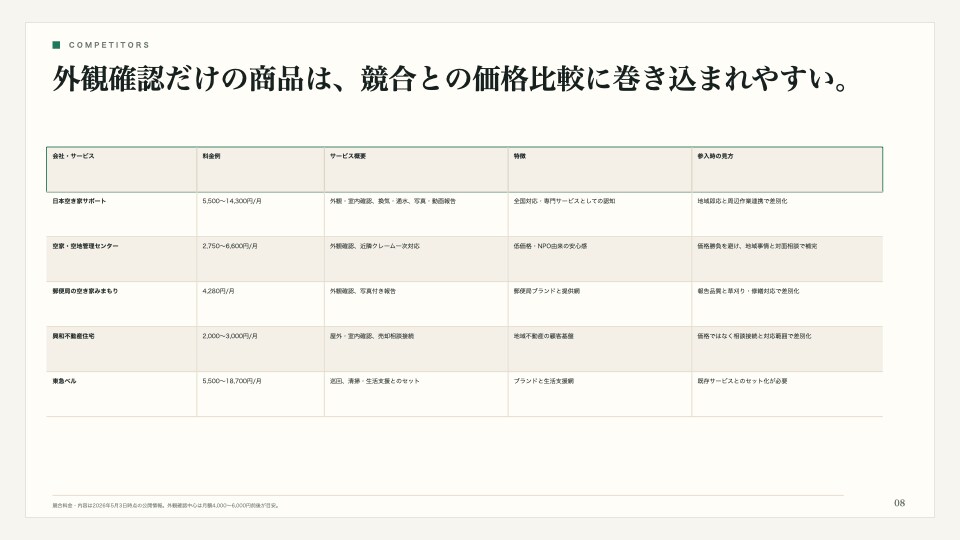Select the slide headline starting 外観確認だけの商品は
Screen dimensions: 960x540
(x=450, y=79)
